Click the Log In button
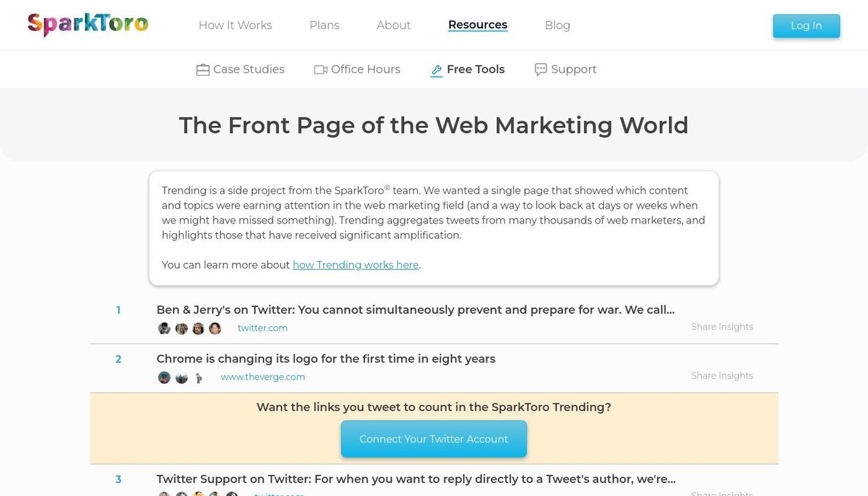Viewport: 868px width, 496px height. [x=806, y=25]
